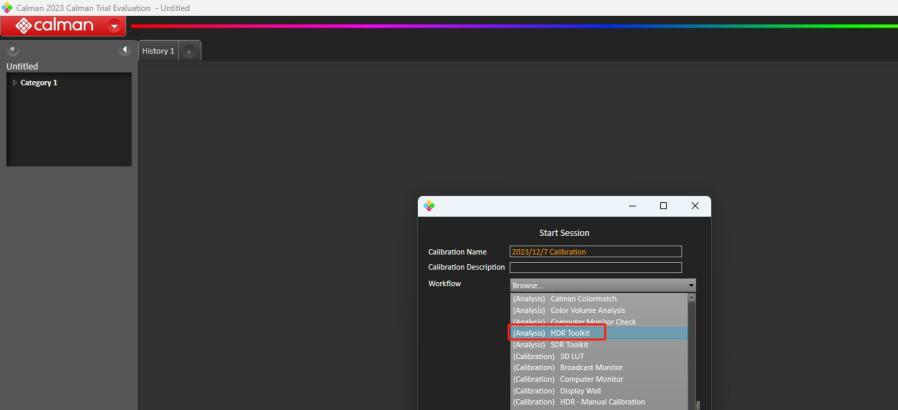Click the Calibration Name input field
Screen dimensions: 898x410
[596, 251]
